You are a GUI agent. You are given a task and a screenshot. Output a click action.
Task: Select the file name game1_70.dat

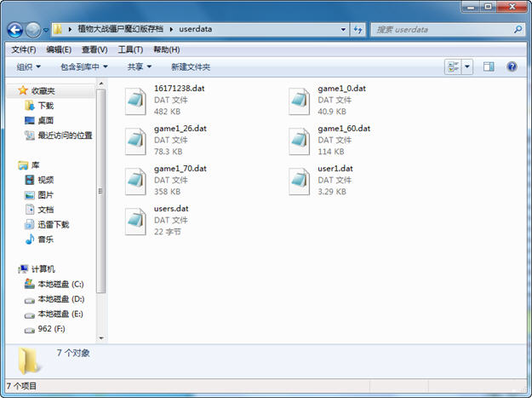(x=180, y=169)
